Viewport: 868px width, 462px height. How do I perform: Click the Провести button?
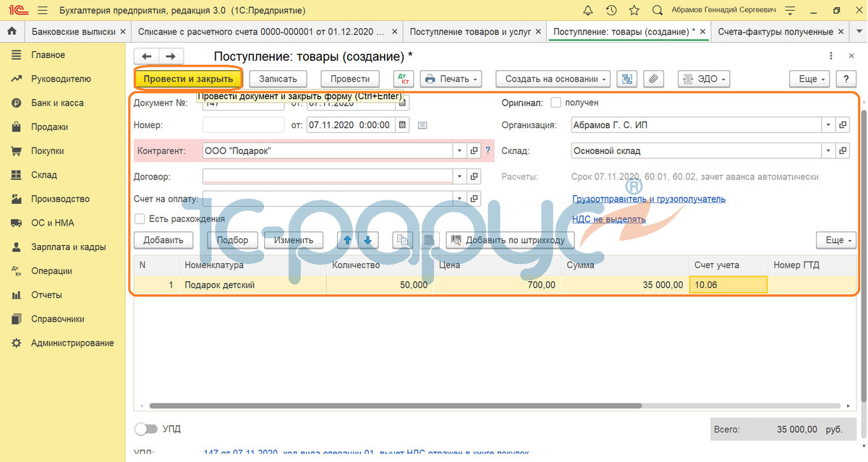pyautogui.click(x=350, y=79)
